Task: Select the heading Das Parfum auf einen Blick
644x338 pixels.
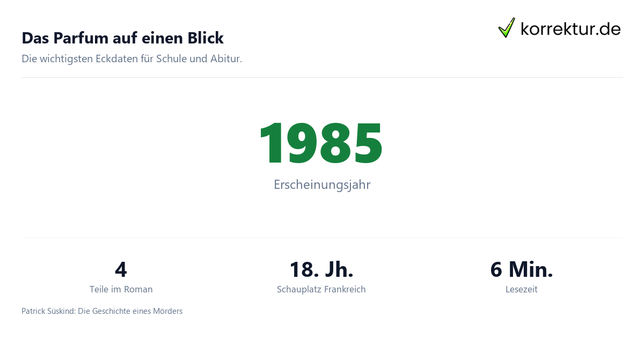Action: (x=122, y=38)
